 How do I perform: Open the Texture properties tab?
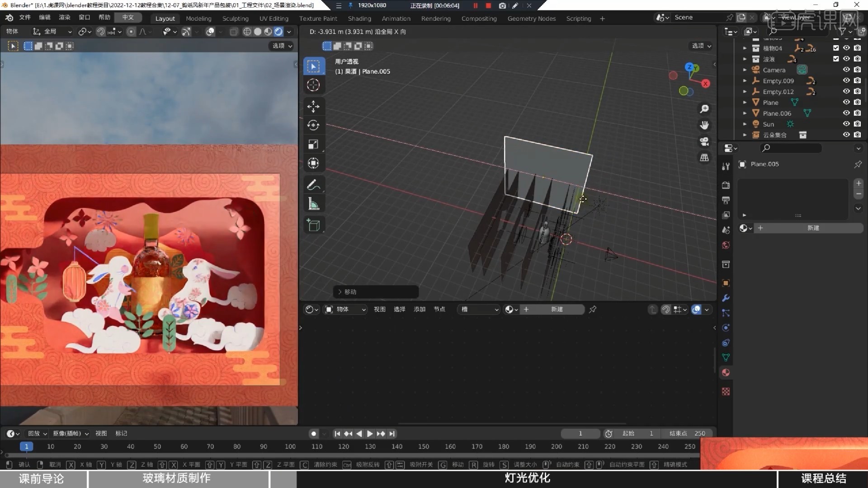pyautogui.click(x=726, y=392)
